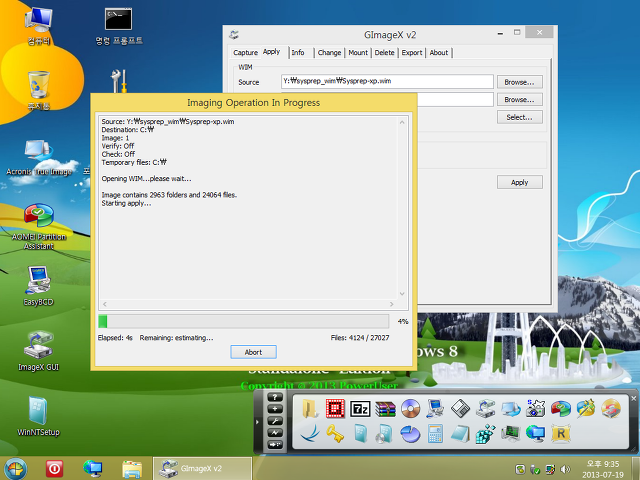
Task: Switch to the About tab in GImageX
Action: point(439,53)
